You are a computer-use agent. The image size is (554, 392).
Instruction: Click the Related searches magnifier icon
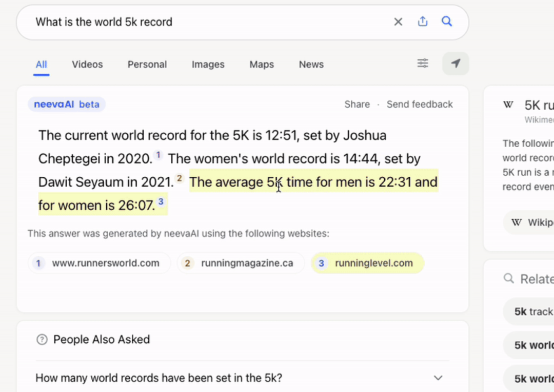click(508, 278)
